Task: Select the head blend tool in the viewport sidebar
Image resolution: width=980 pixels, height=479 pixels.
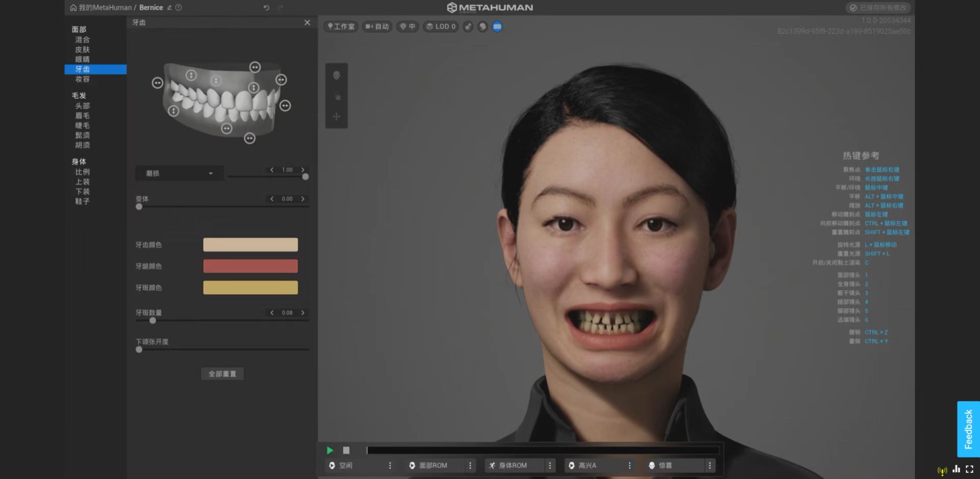Action: [336, 76]
